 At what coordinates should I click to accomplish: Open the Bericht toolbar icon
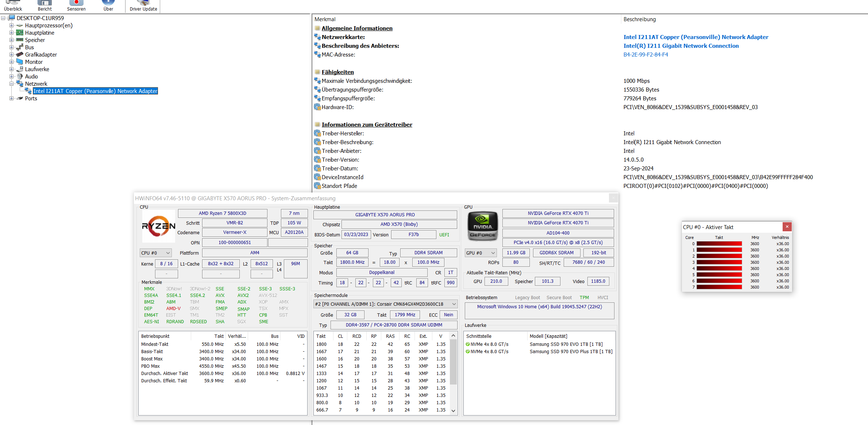point(45,4)
